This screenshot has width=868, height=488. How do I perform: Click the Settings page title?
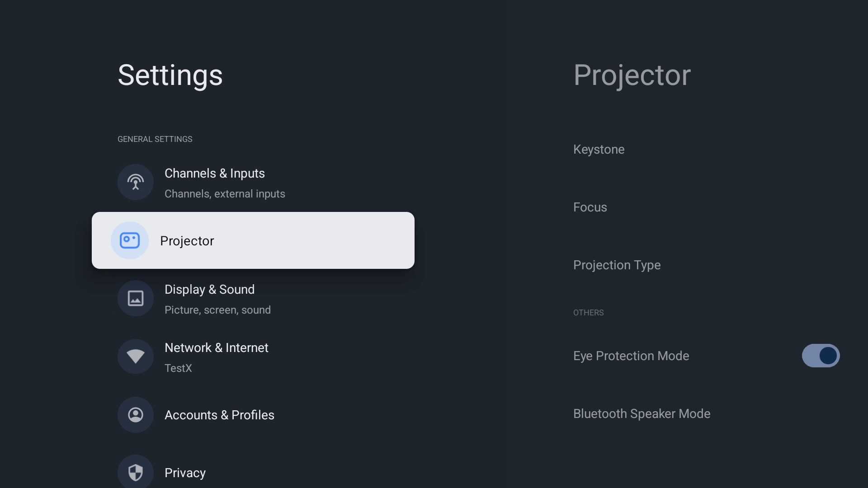tap(170, 75)
